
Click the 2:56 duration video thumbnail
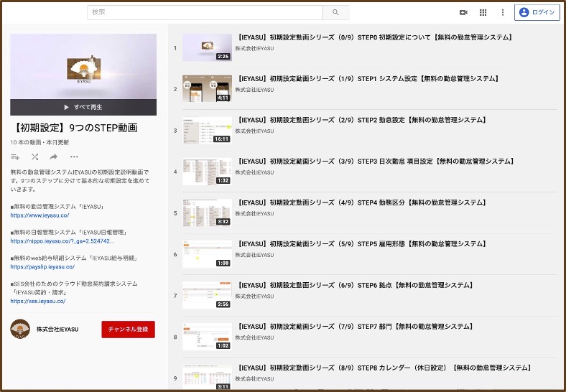(207, 296)
